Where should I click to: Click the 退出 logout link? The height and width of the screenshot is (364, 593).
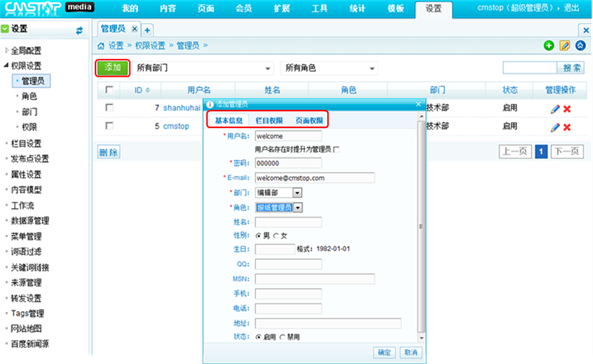[x=571, y=8]
